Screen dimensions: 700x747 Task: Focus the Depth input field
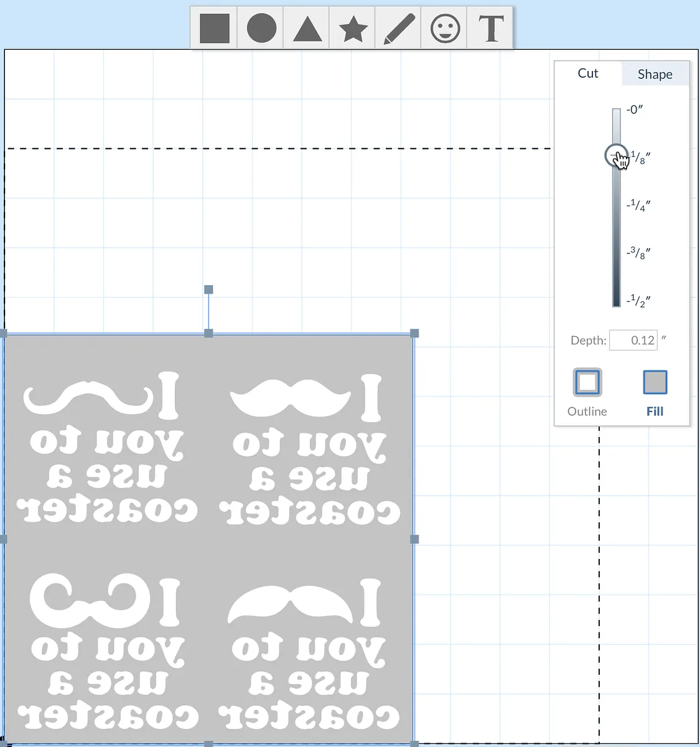tap(633, 341)
